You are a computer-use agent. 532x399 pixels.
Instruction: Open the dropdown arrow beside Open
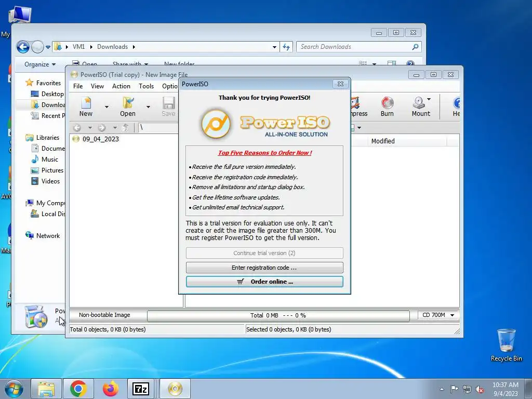148,107
